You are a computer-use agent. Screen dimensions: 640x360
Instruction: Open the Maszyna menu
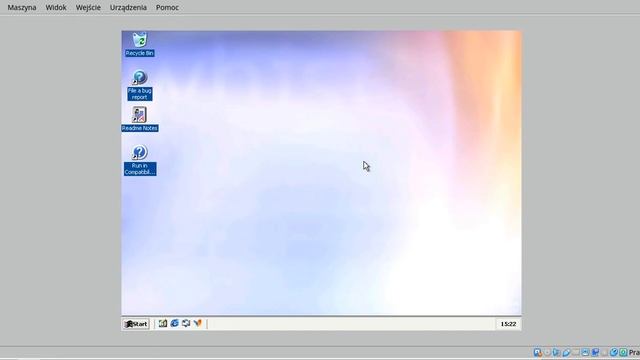click(22, 7)
